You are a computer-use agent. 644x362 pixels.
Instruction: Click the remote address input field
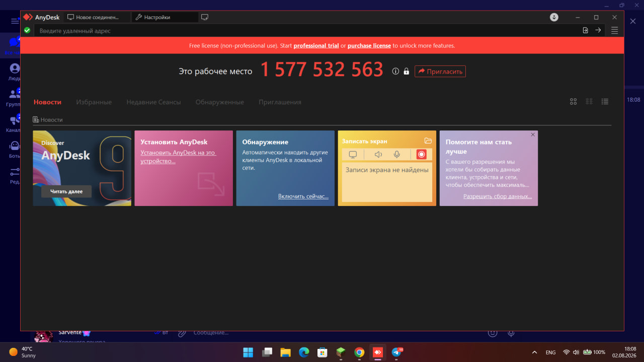coord(307,31)
